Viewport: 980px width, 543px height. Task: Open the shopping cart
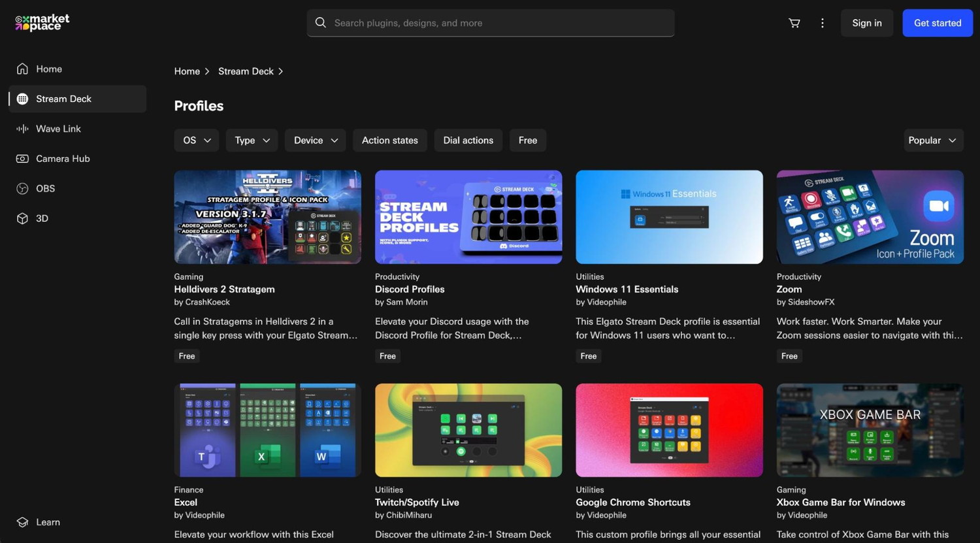click(794, 23)
